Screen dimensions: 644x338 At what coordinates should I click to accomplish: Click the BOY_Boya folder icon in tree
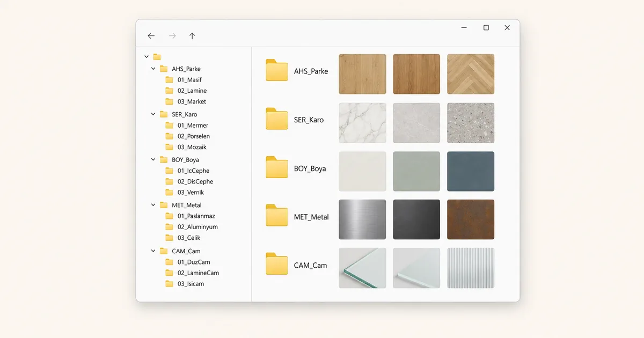pos(164,159)
